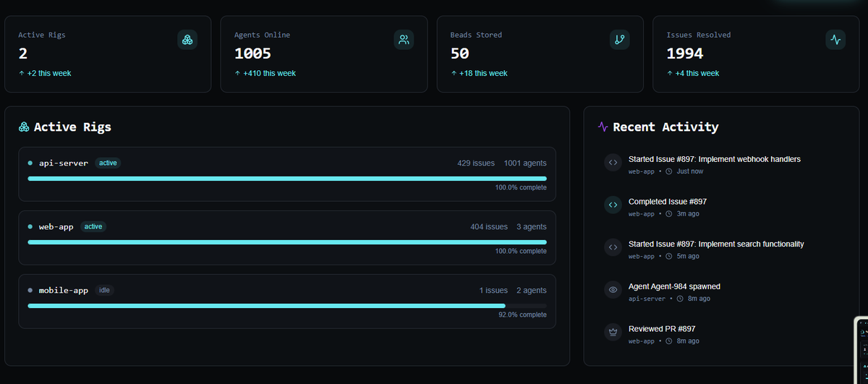Click the api-server progress bar
This screenshot has height=384, width=868.
click(x=287, y=178)
